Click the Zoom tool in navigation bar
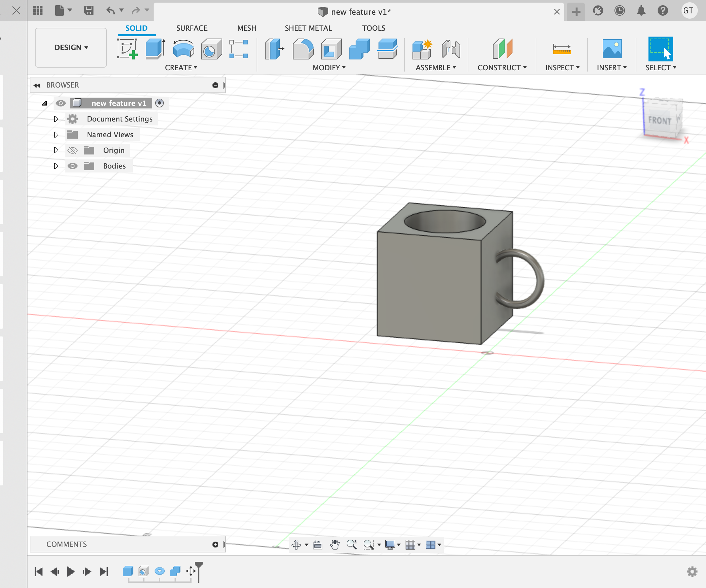706x588 pixels. (352, 545)
